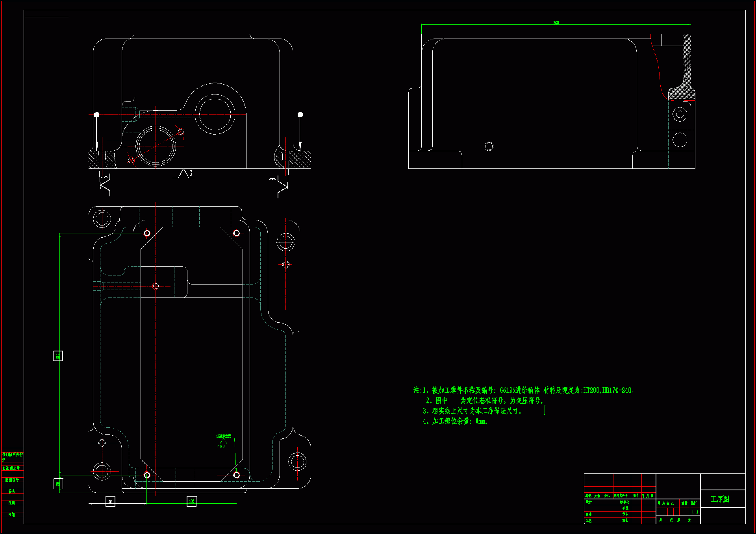Select the 设计 cell in title block
This screenshot has height=534, width=756.
[589, 502]
